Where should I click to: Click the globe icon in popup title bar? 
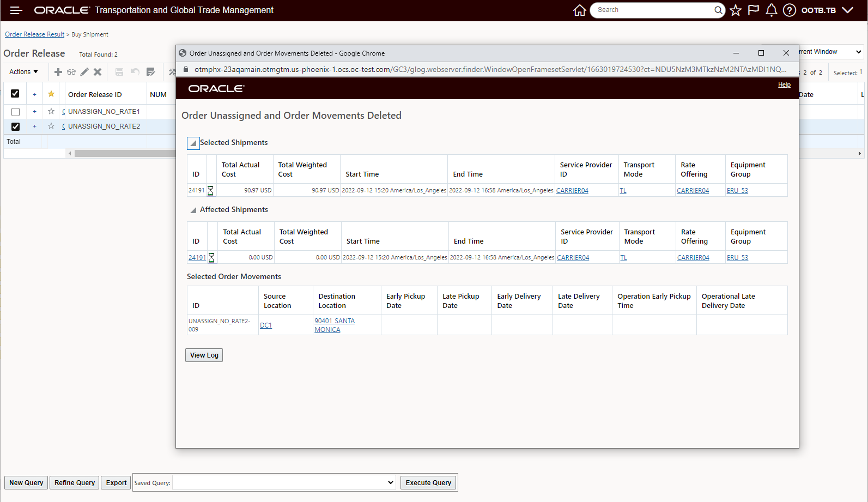pyautogui.click(x=183, y=53)
